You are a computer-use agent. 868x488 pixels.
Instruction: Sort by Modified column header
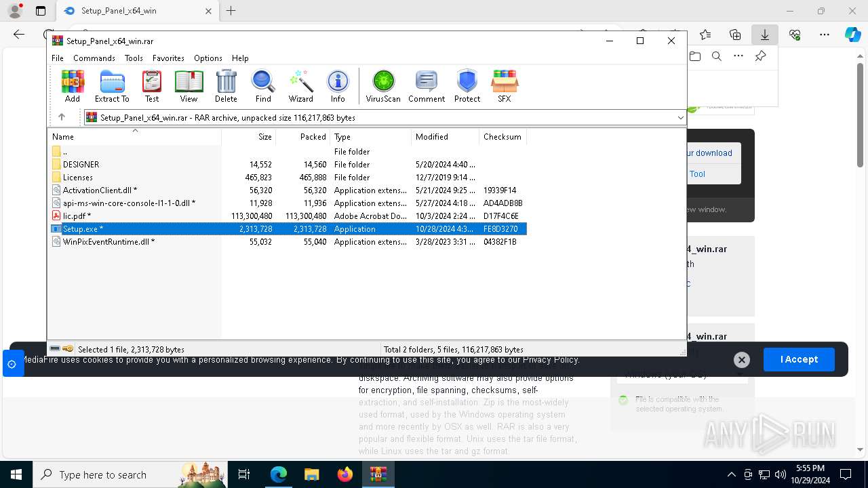point(446,136)
